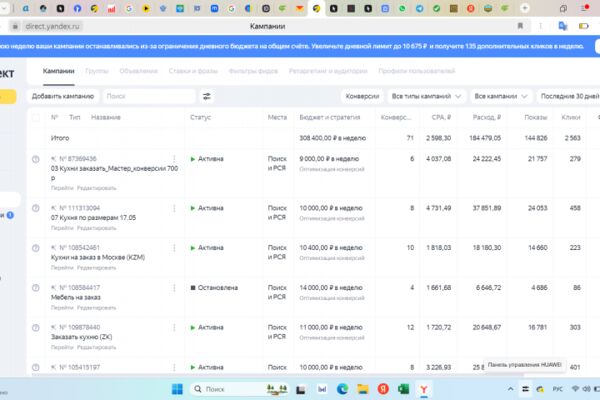The width and height of the screenshot is (600, 400).
Task: Click budget 14 000,00 ₽ в неделю
Action: pyautogui.click(x=331, y=288)
